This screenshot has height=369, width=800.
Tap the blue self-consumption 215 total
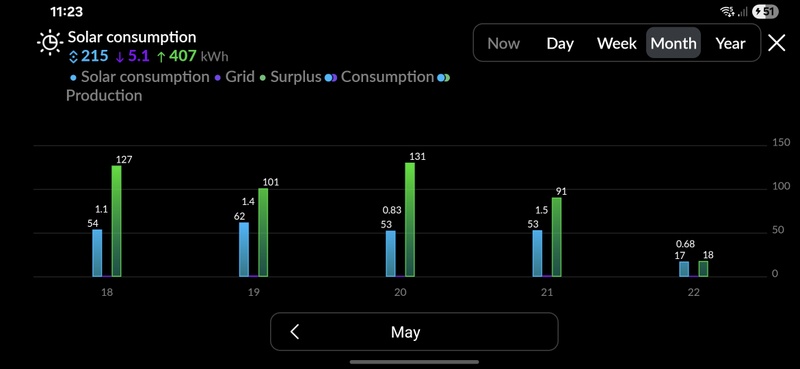(x=88, y=56)
